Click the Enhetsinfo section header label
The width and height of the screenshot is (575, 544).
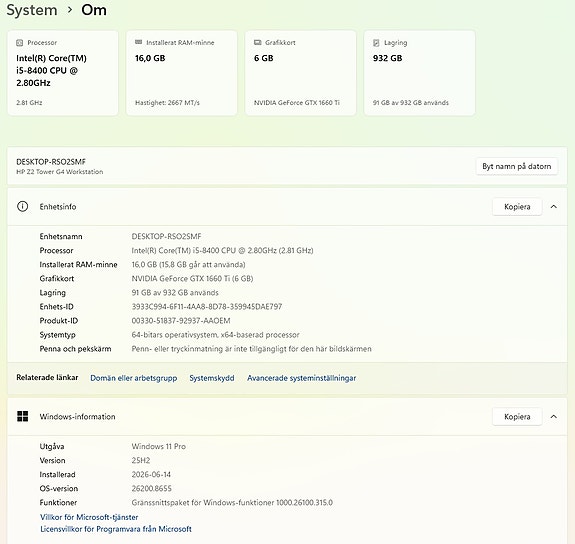coord(58,207)
